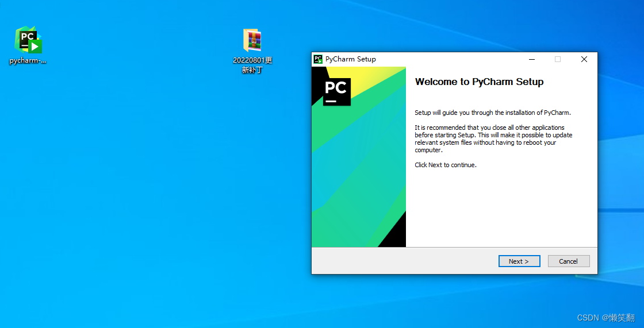Viewport: 644px width, 328px height.
Task: Click the disabled maximize button in Setup window
Action: [558, 59]
